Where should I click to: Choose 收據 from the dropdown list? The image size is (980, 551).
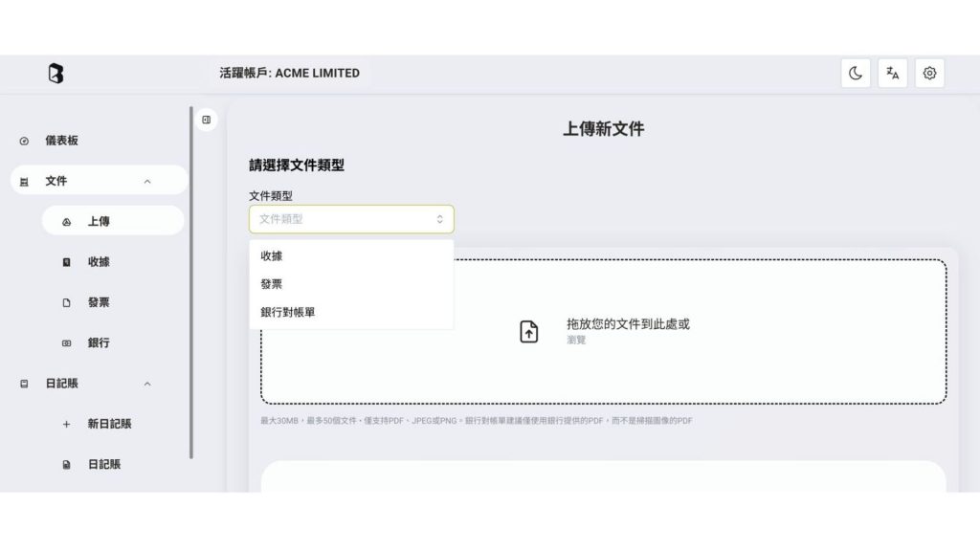point(351,256)
